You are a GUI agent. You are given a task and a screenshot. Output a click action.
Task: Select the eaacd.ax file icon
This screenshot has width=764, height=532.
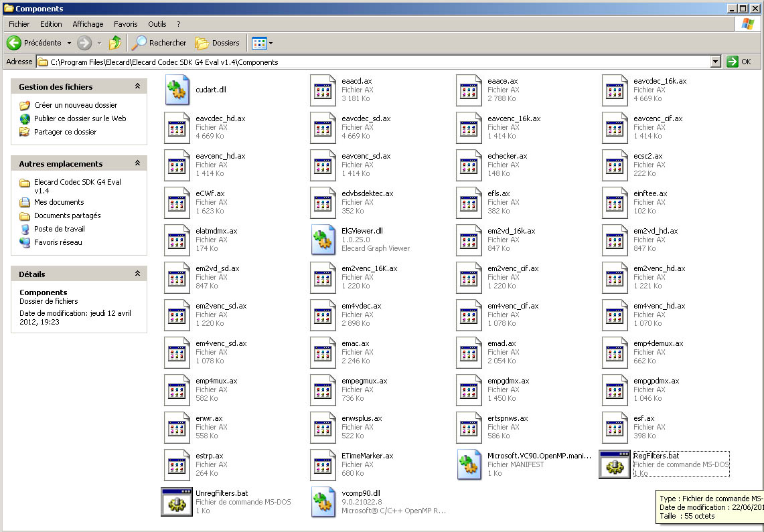pyautogui.click(x=323, y=90)
